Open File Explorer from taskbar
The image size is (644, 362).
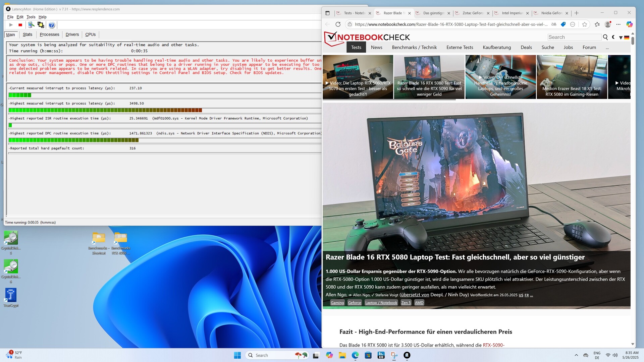pos(342,355)
